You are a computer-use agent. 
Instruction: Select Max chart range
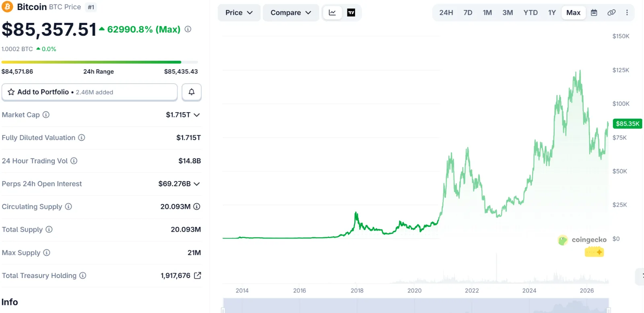(x=574, y=12)
